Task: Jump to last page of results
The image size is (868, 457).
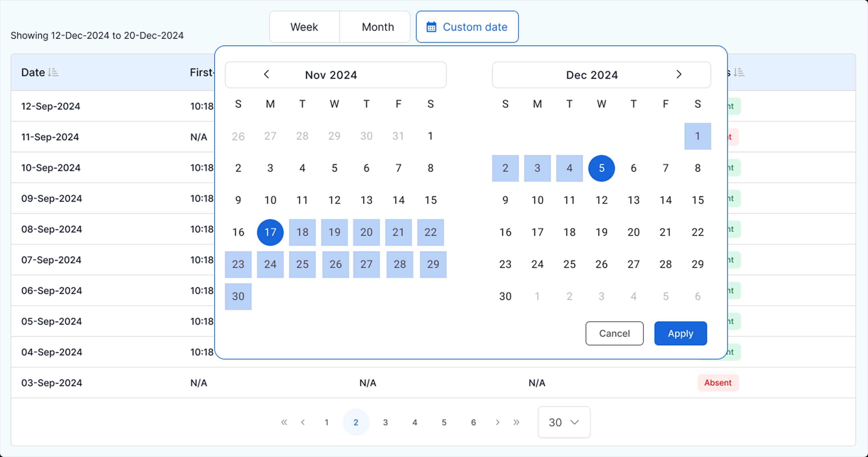Action: click(x=516, y=422)
